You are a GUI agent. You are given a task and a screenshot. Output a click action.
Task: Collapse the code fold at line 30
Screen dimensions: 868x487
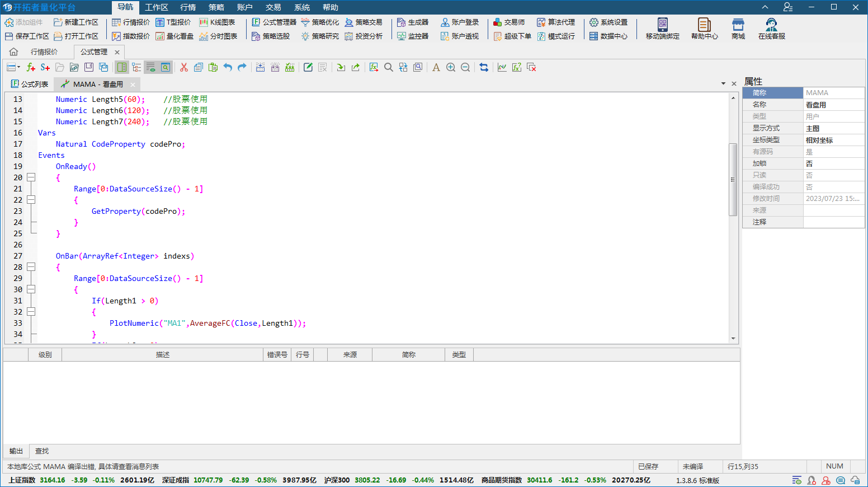[31, 289]
